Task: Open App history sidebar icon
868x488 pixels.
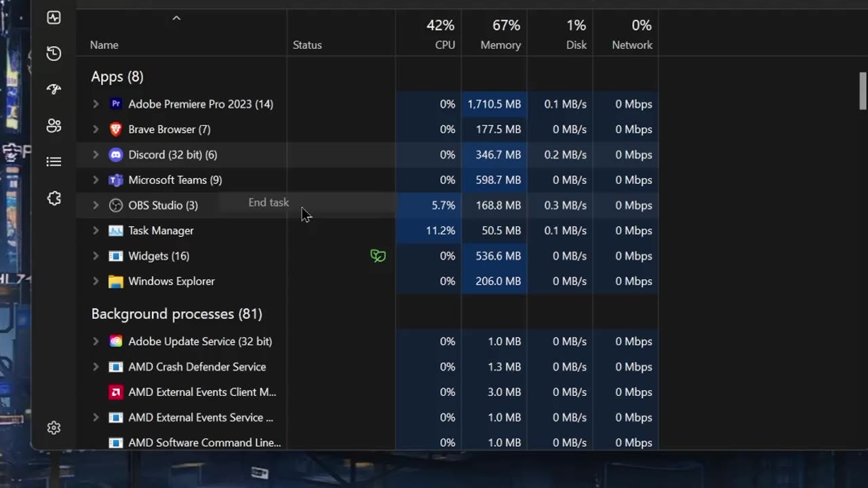Action: [54, 54]
